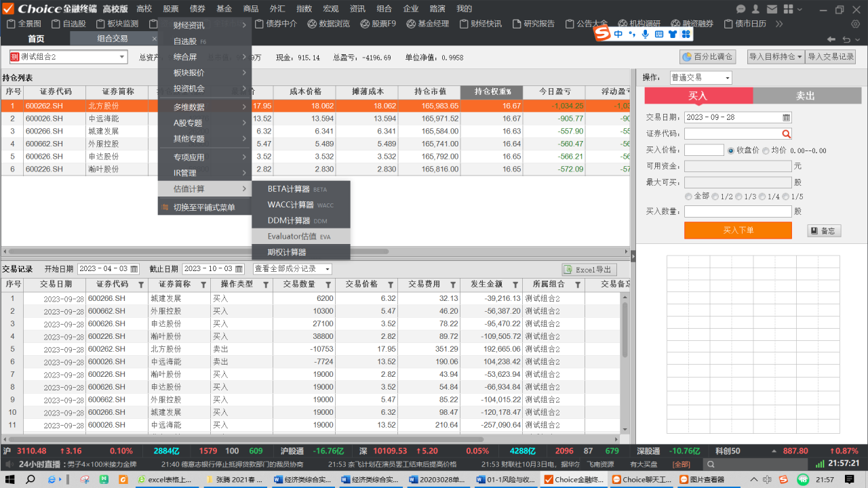
Task: Open the 研究报告 toolbar shortcut
Action: click(533, 24)
